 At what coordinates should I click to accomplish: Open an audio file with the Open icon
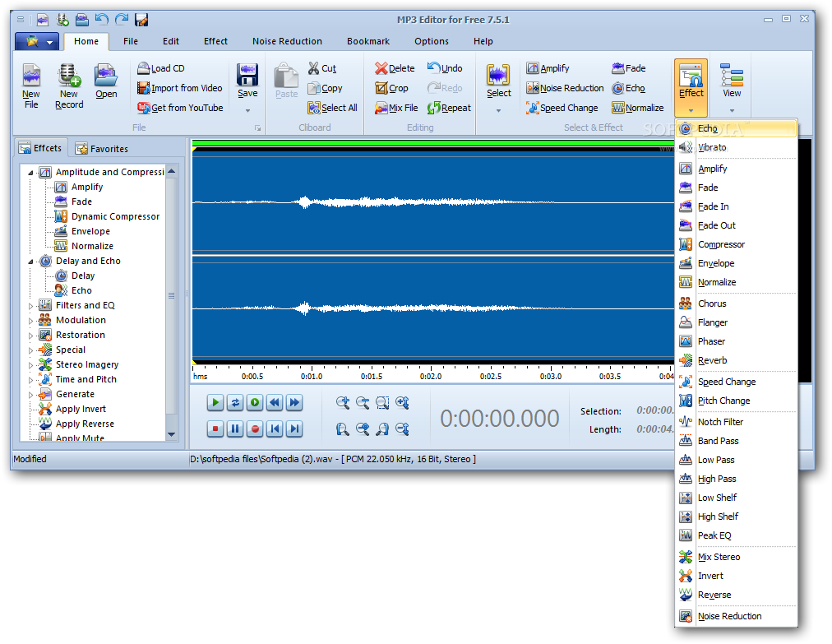click(x=106, y=81)
